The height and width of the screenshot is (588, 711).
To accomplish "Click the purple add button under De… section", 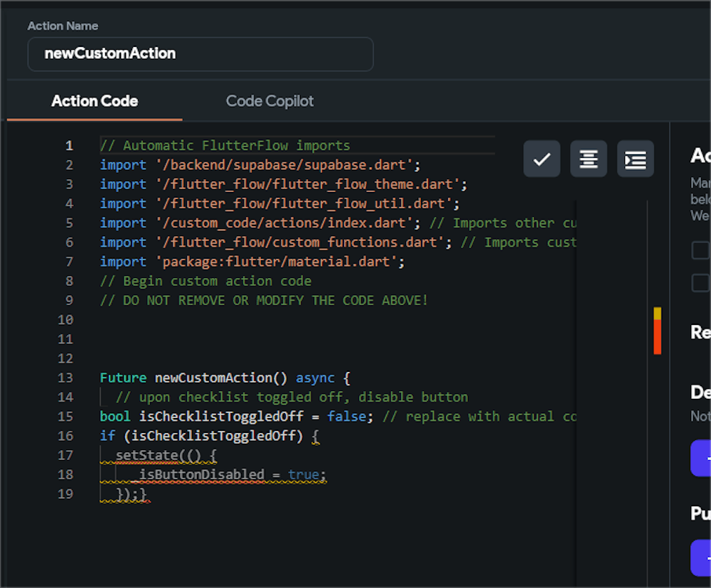I will (702, 458).
